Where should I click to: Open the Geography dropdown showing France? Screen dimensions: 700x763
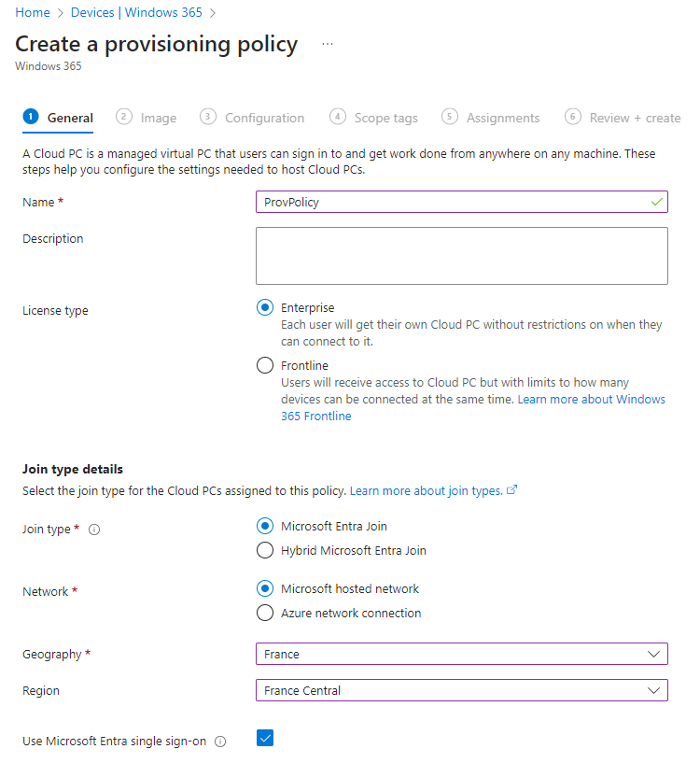tap(461, 655)
